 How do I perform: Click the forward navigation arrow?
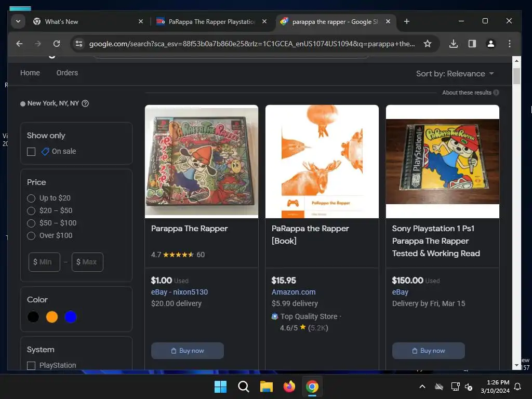click(x=37, y=44)
